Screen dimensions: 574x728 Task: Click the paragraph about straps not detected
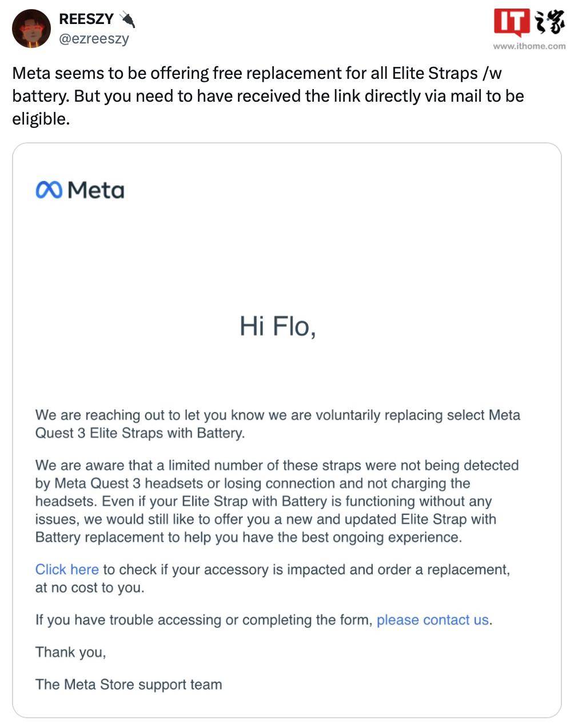tap(277, 501)
